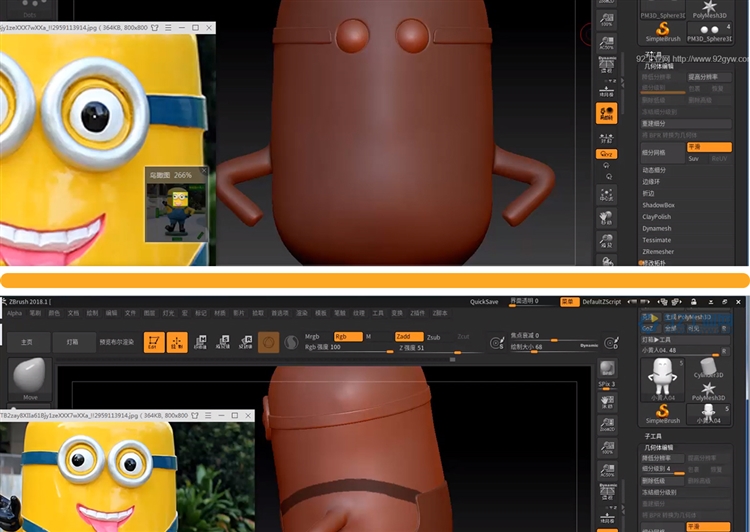Click 重建细分 in upper screenshot

click(686, 123)
